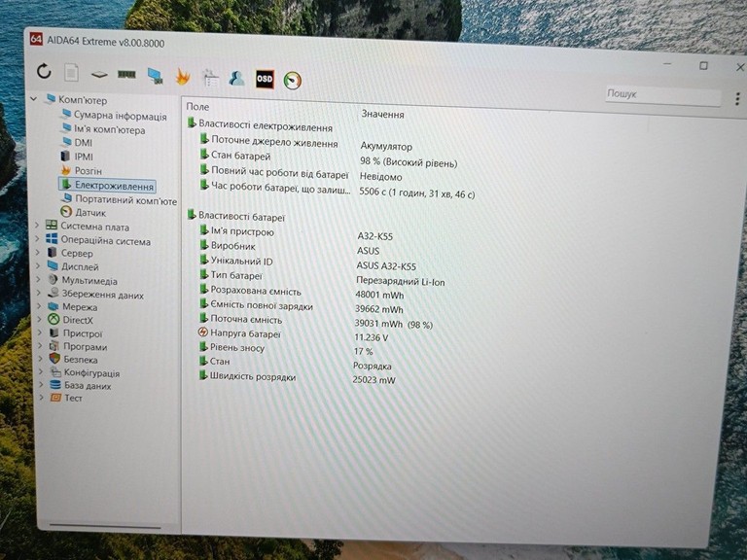Open the Report page icon

pyautogui.click(x=71, y=73)
